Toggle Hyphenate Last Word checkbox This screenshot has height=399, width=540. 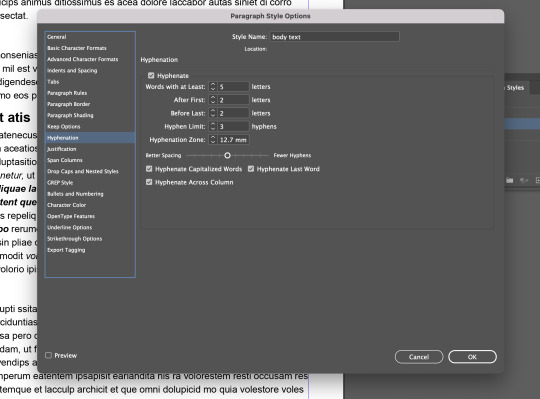(251, 169)
